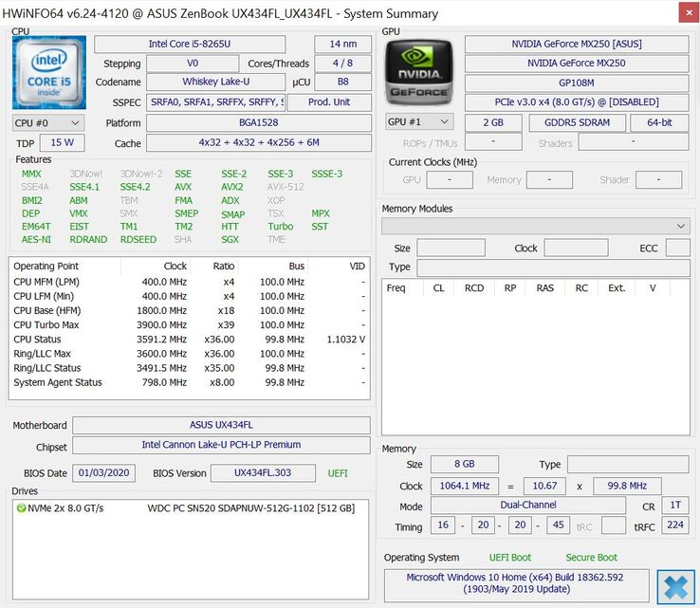Click the Dual-Channel memory mode field
Screen dimensions: 700x608
pos(528,507)
